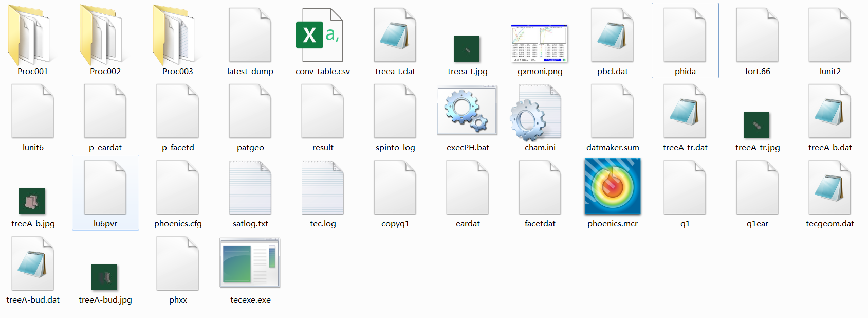Select the tecgeom.dat file icon
868x318 pixels.
(829, 188)
